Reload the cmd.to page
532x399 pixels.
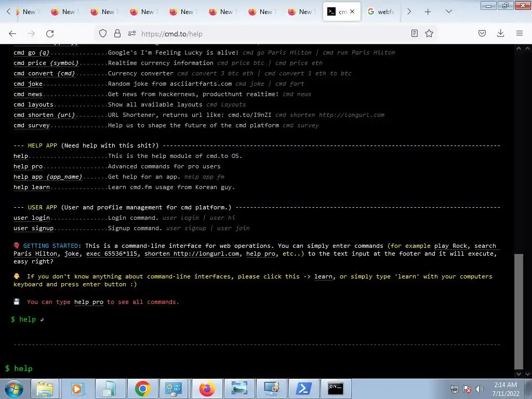(50, 34)
